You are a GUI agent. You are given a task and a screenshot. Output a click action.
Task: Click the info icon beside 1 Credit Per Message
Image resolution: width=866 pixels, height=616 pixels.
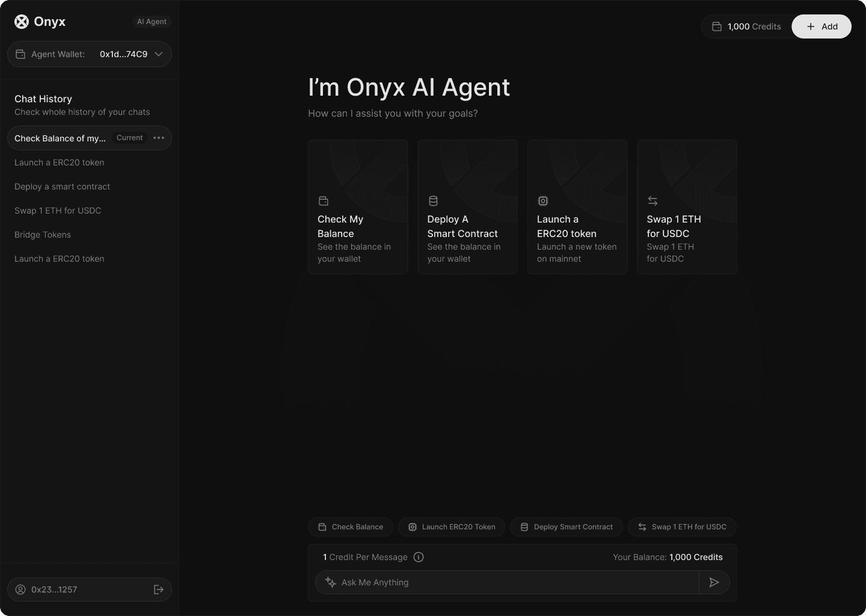(419, 557)
